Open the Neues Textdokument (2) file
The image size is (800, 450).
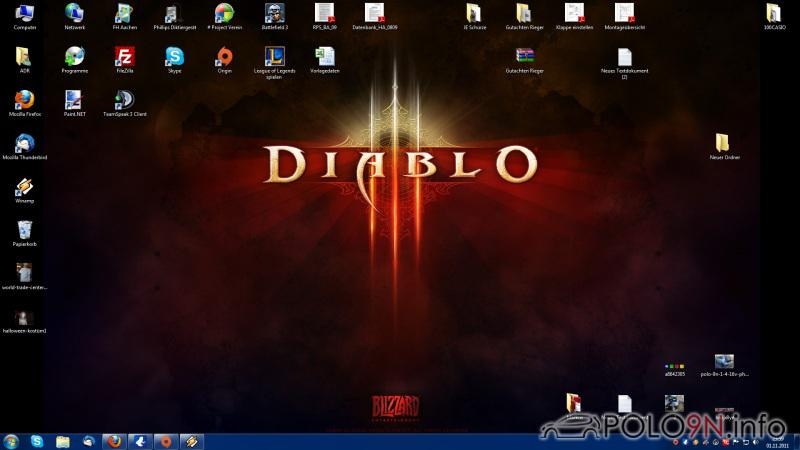point(624,63)
